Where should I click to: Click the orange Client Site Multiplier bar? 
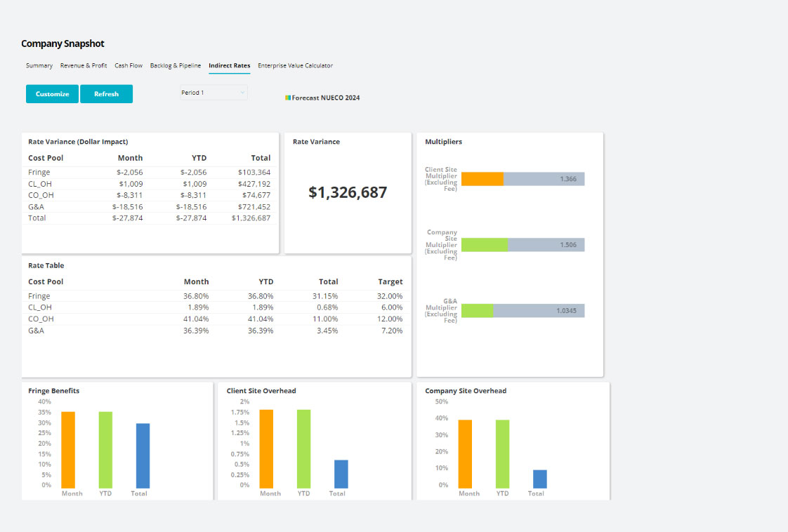[482, 179]
